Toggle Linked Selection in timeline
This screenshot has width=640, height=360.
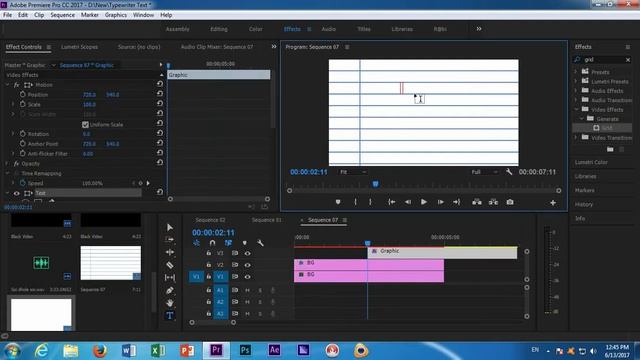pyautogui.click(x=228, y=243)
